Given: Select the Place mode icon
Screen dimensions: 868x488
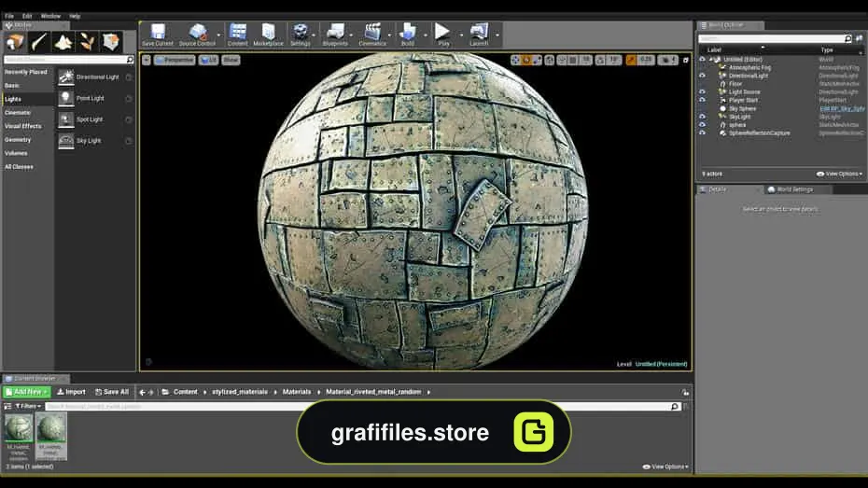Looking at the screenshot, I should [15, 42].
